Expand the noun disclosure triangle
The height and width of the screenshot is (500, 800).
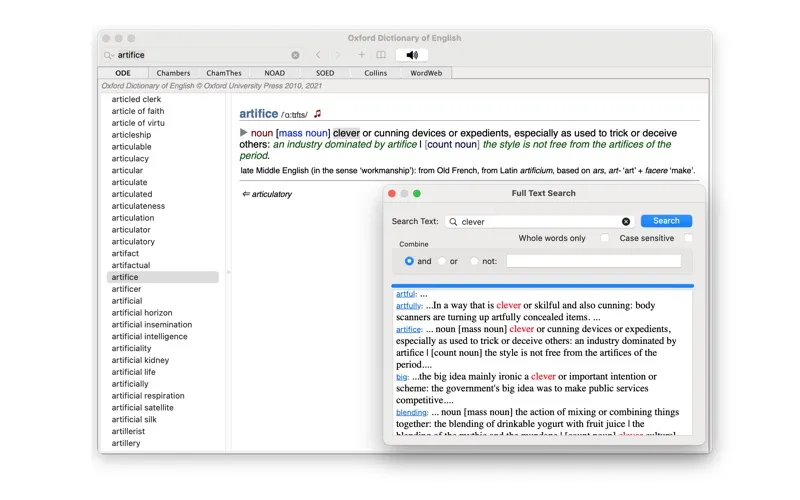[x=243, y=133]
